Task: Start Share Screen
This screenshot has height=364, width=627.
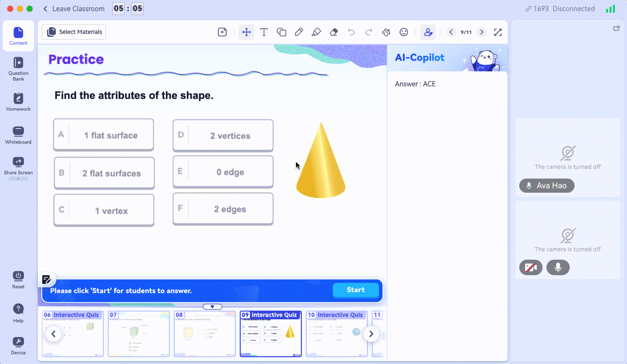Action: [x=18, y=165]
